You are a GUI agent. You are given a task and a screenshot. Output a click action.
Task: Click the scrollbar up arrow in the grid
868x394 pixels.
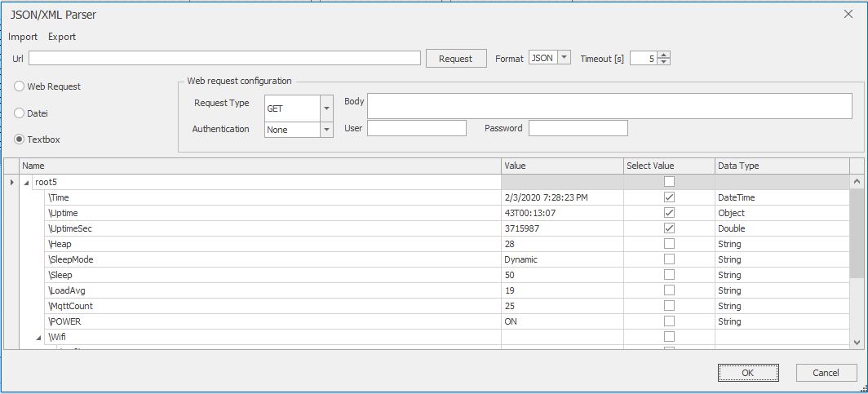point(857,181)
